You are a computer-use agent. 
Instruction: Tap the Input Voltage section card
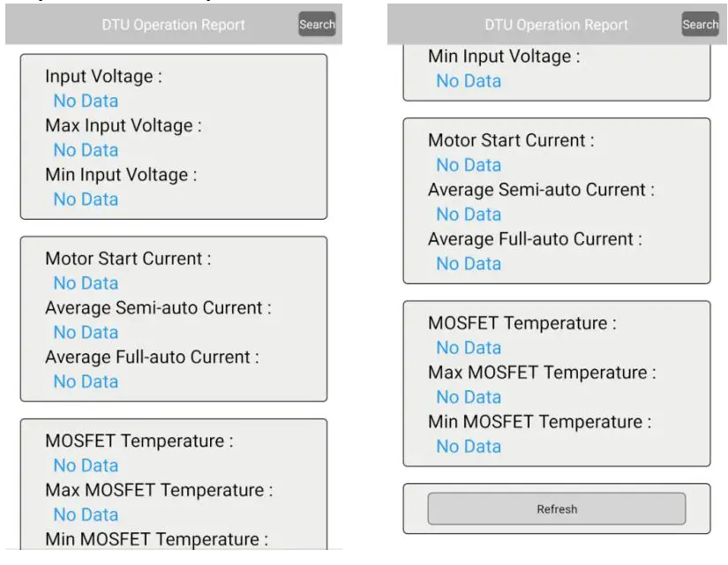[172, 137]
